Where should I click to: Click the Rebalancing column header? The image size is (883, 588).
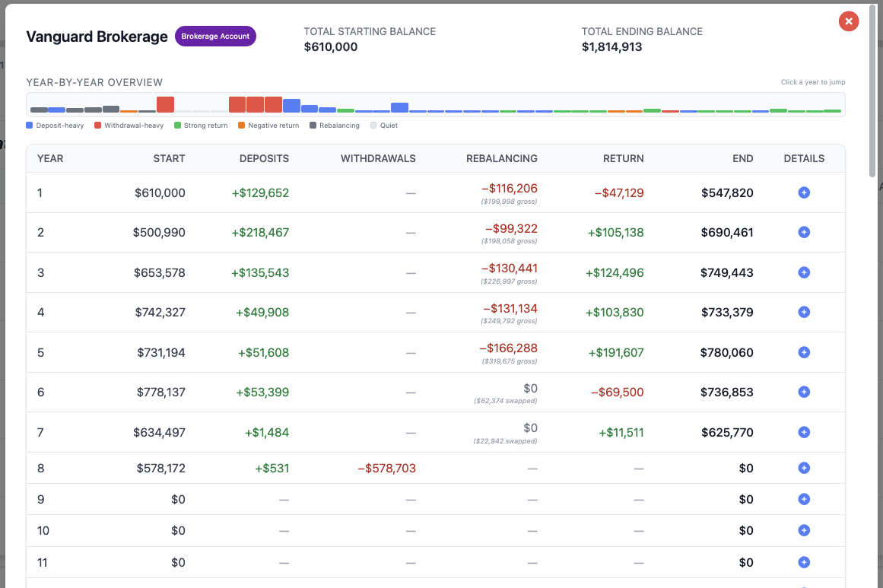[x=501, y=159]
